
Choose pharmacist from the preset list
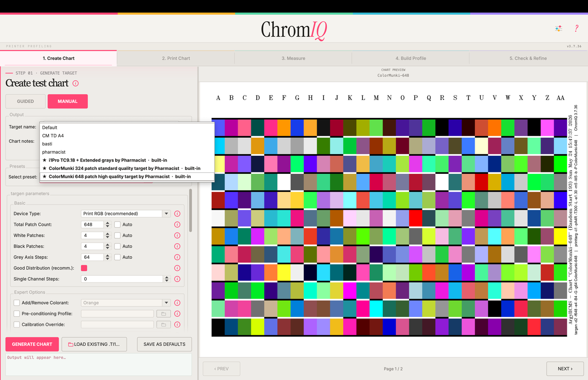127,152
